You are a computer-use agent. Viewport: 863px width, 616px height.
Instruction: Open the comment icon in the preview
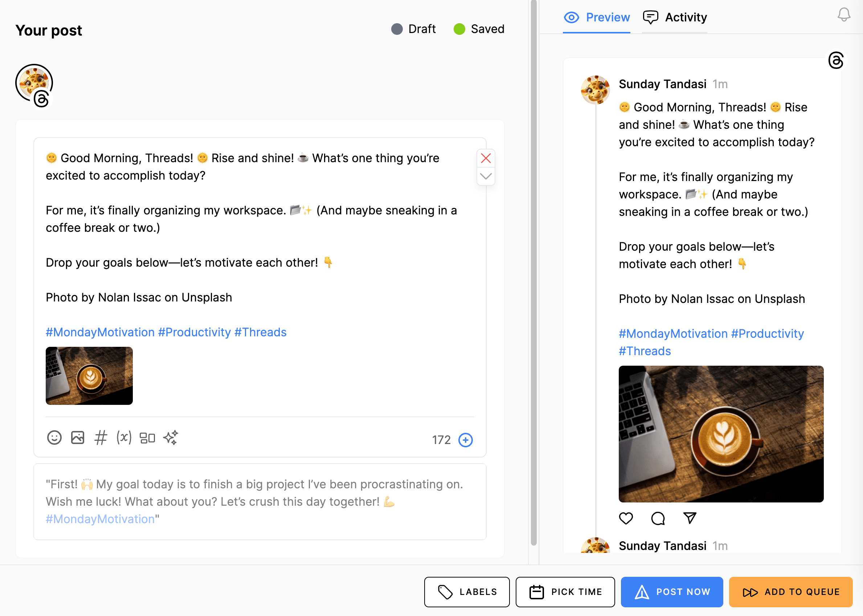pos(658,518)
